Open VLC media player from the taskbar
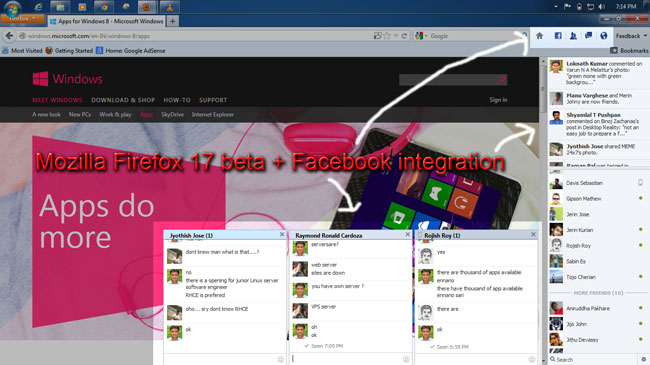The height and width of the screenshot is (365, 650). [x=170, y=7]
